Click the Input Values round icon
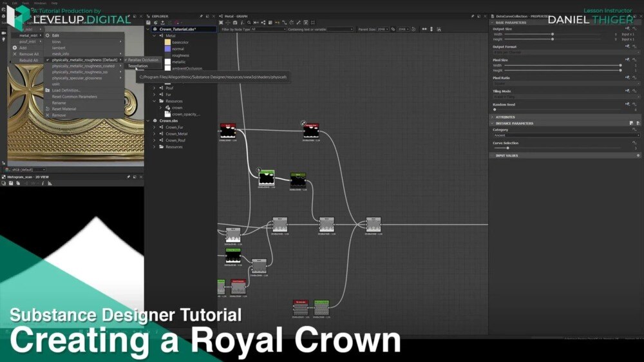Screen dimensions: 644x362 [x=638, y=156]
